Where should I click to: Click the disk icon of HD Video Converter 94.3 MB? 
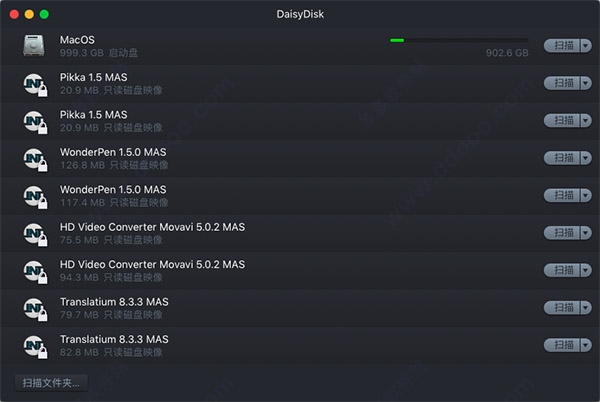[x=35, y=271]
